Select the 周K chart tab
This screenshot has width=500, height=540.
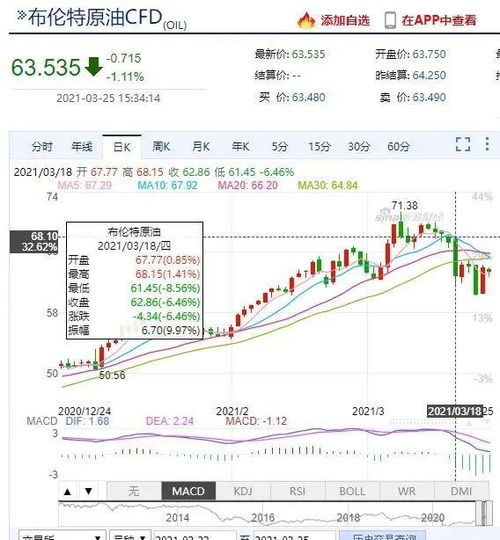tap(161, 147)
